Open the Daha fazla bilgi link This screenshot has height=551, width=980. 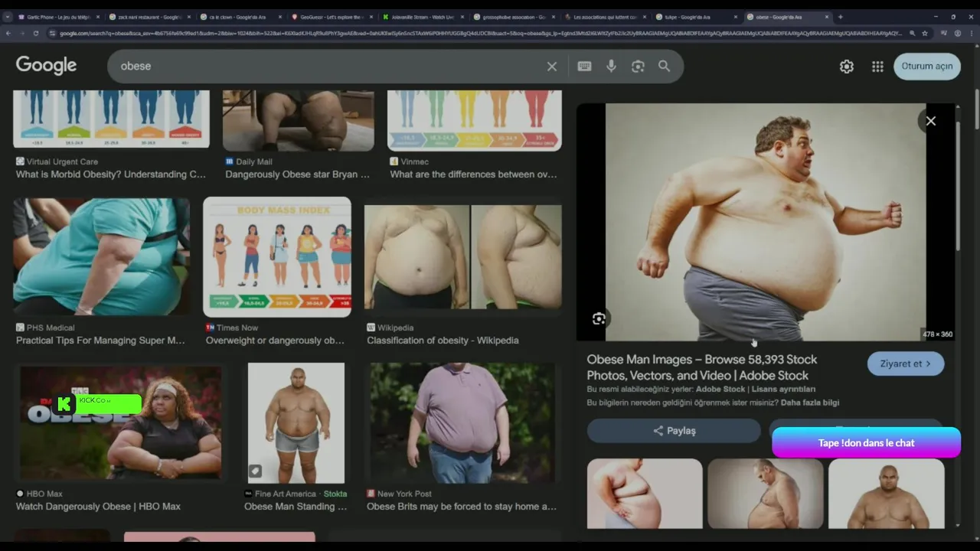(810, 403)
